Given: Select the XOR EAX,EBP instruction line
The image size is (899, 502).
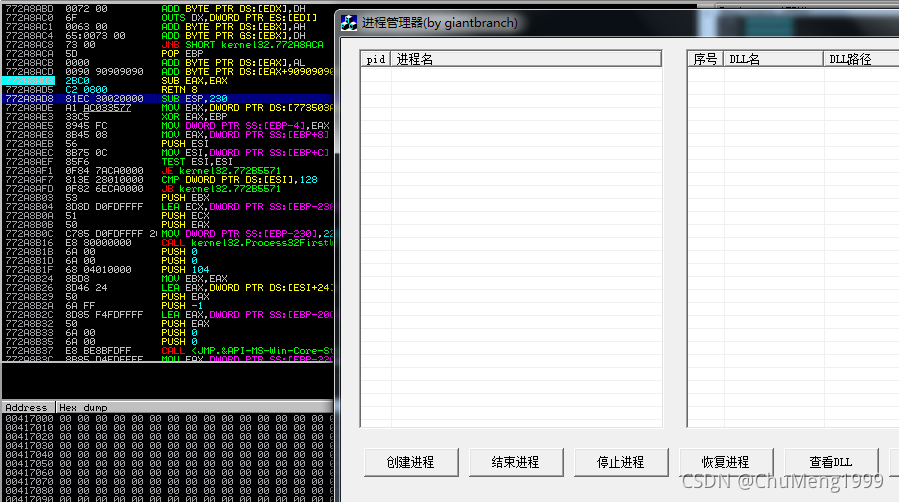Looking at the screenshot, I should [167, 116].
